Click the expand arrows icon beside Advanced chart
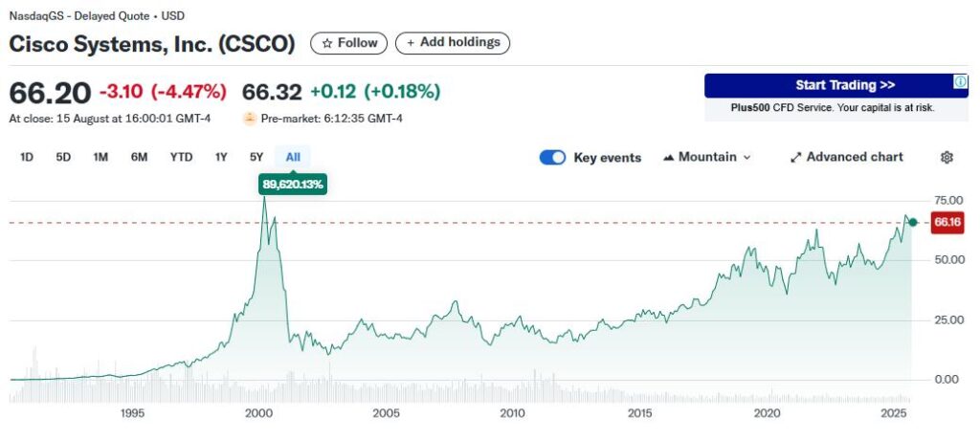 [795, 157]
